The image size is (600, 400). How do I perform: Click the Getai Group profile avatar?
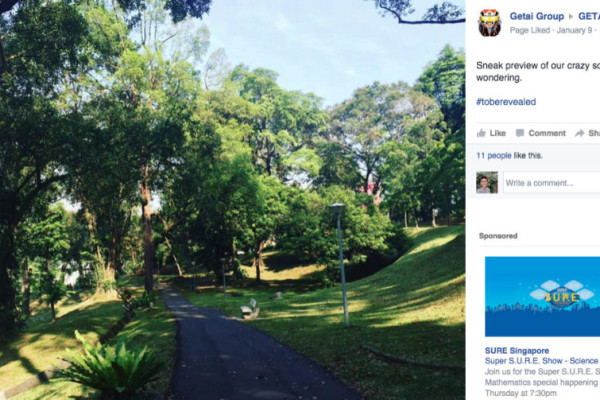(489, 23)
